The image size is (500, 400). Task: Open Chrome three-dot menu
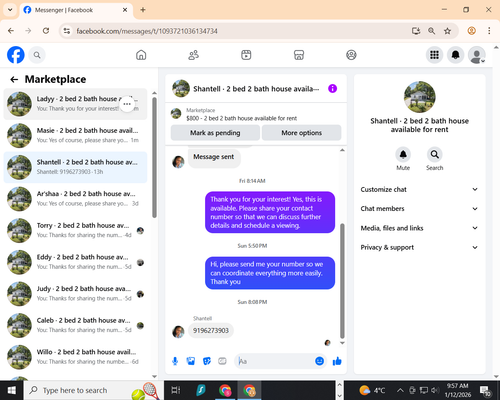(489, 31)
